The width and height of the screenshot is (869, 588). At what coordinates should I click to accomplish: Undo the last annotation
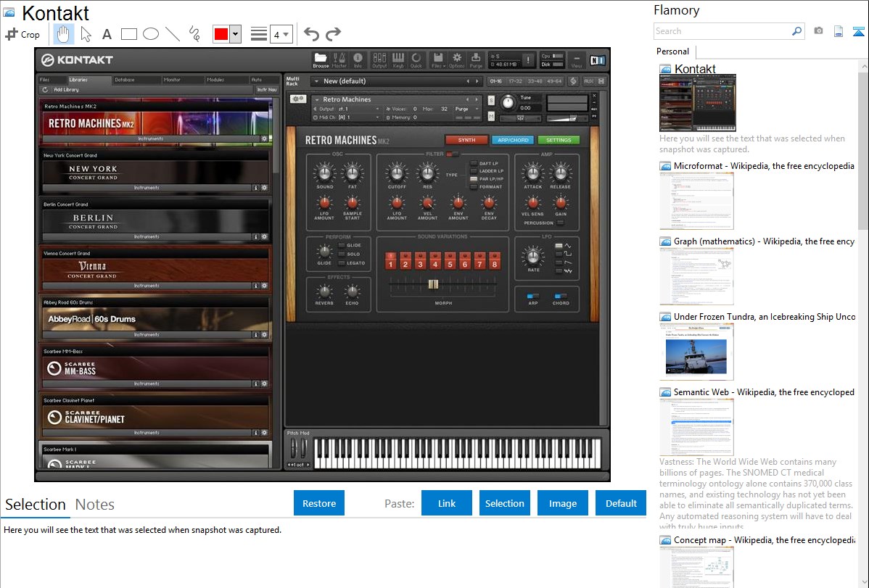(x=311, y=34)
